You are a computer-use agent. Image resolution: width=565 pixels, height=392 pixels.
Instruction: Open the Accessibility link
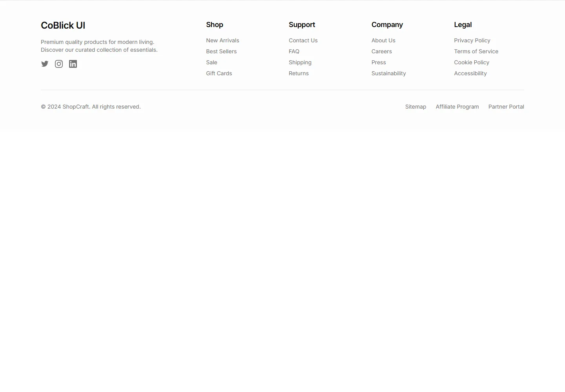[x=470, y=73]
